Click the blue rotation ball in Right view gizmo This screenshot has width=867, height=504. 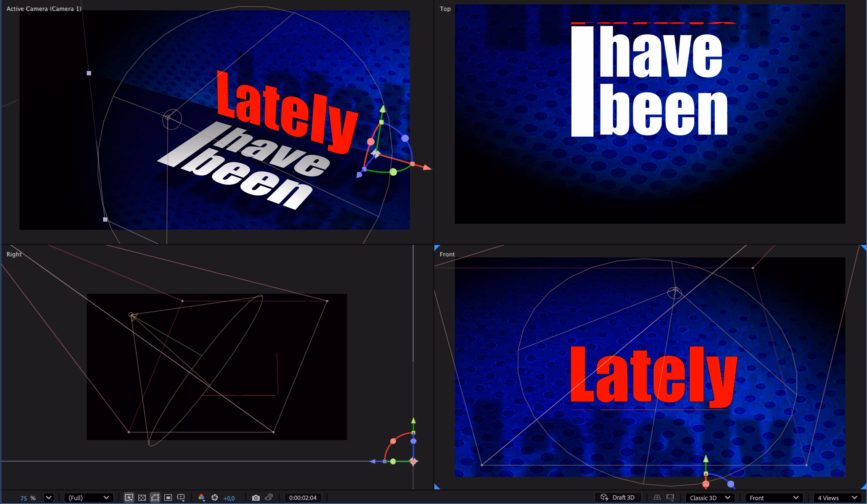[x=413, y=441]
